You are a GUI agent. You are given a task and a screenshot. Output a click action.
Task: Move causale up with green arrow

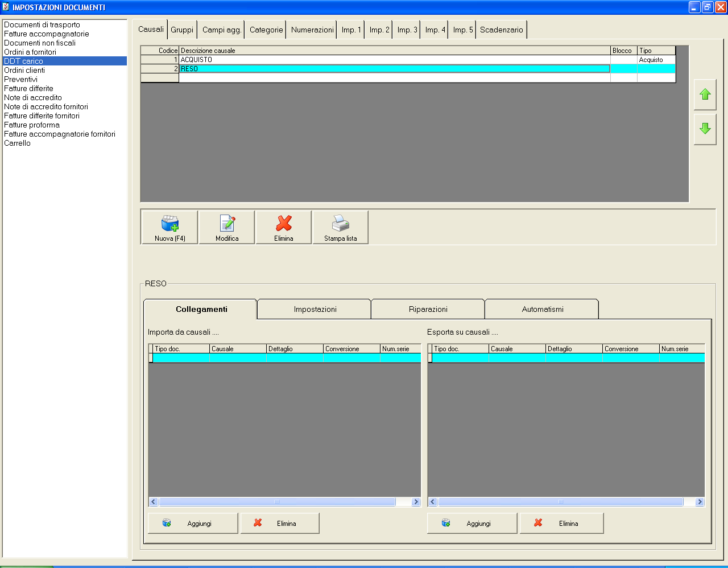[705, 94]
